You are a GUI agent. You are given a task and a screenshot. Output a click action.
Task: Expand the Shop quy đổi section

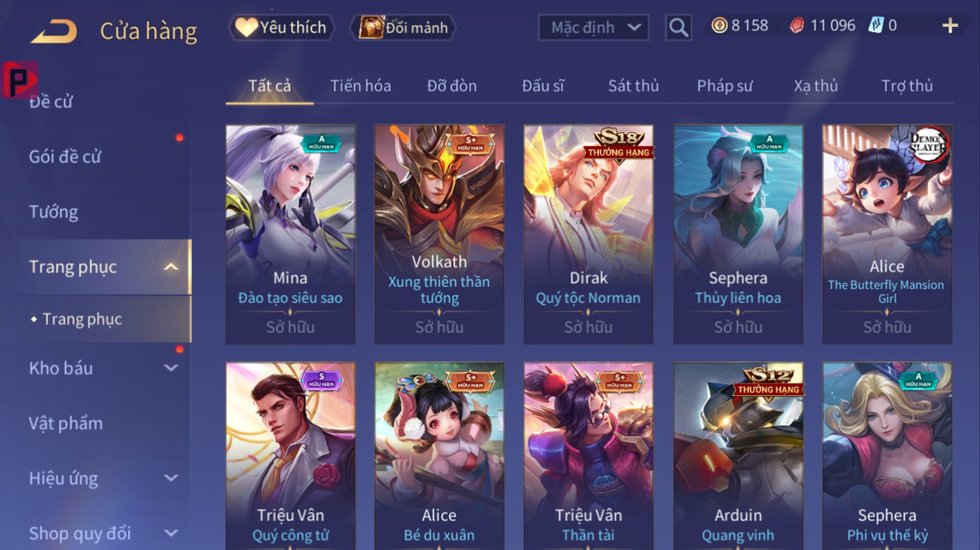point(171,534)
